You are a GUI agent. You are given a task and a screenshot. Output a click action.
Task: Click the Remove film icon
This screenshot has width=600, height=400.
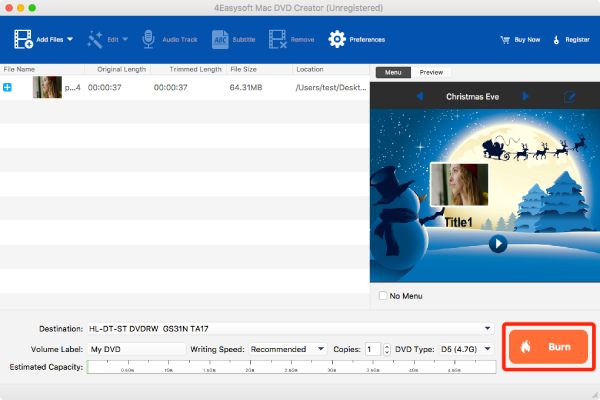[277, 39]
